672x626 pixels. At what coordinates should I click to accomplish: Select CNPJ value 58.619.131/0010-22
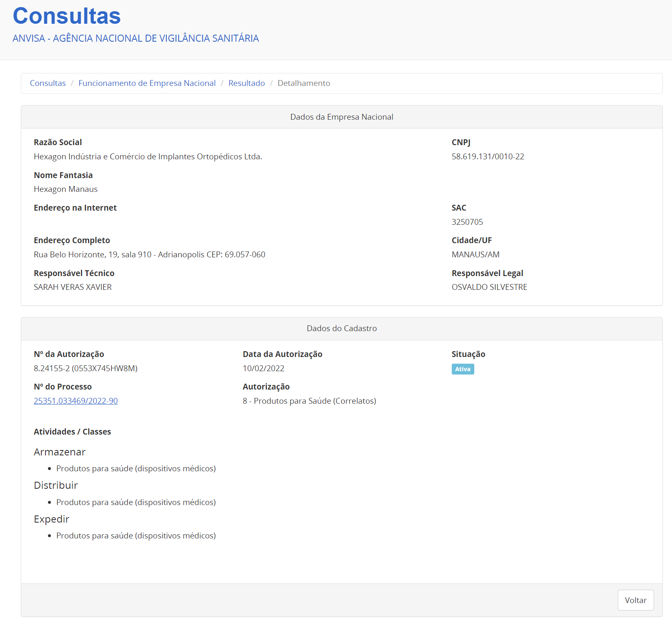coord(488,156)
